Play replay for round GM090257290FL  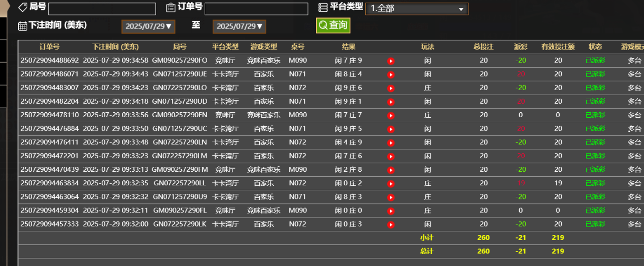coord(391,211)
